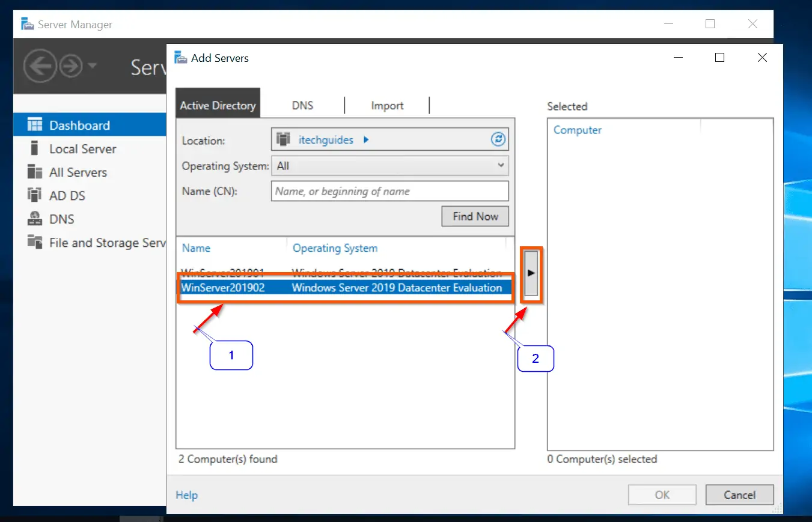Image resolution: width=812 pixels, height=522 pixels.
Task: Maximize the Add Servers dialog
Action: pyautogui.click(x=719, y=58)
